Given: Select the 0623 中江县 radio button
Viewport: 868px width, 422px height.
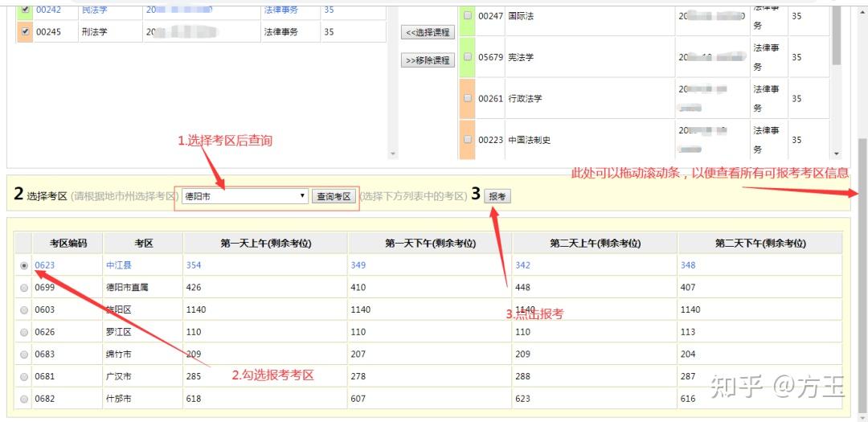Looking at the screenshot, I should 24,266.
